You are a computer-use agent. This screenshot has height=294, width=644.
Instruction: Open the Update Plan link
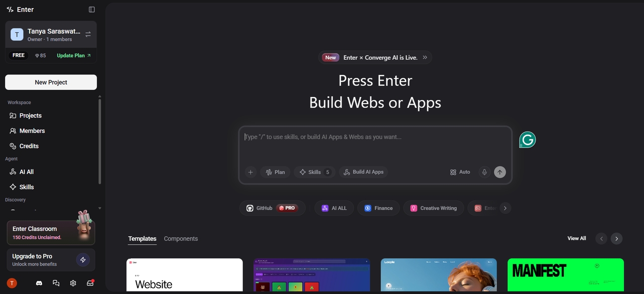tap(74, 55)
